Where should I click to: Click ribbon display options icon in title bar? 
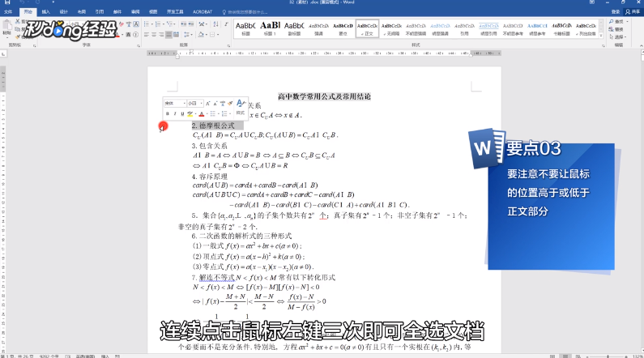[592, 2]
